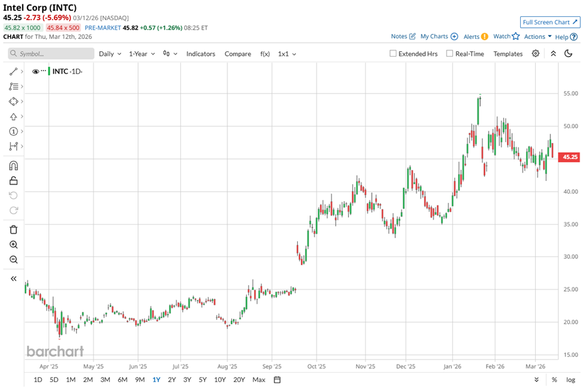Open the Indicators menu
The height and width of the screenshot is (389, 588).
coord(200,54)
